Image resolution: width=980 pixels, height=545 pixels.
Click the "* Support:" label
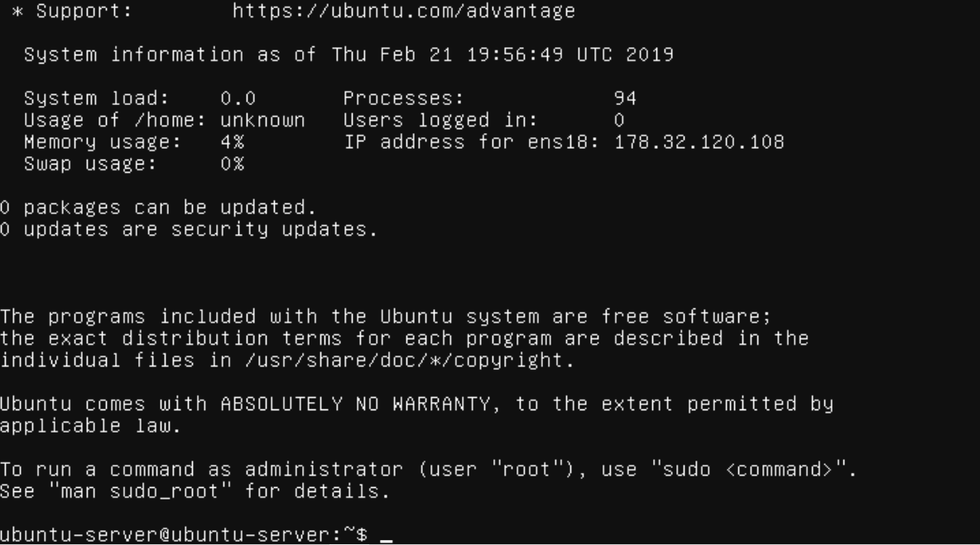73,12
